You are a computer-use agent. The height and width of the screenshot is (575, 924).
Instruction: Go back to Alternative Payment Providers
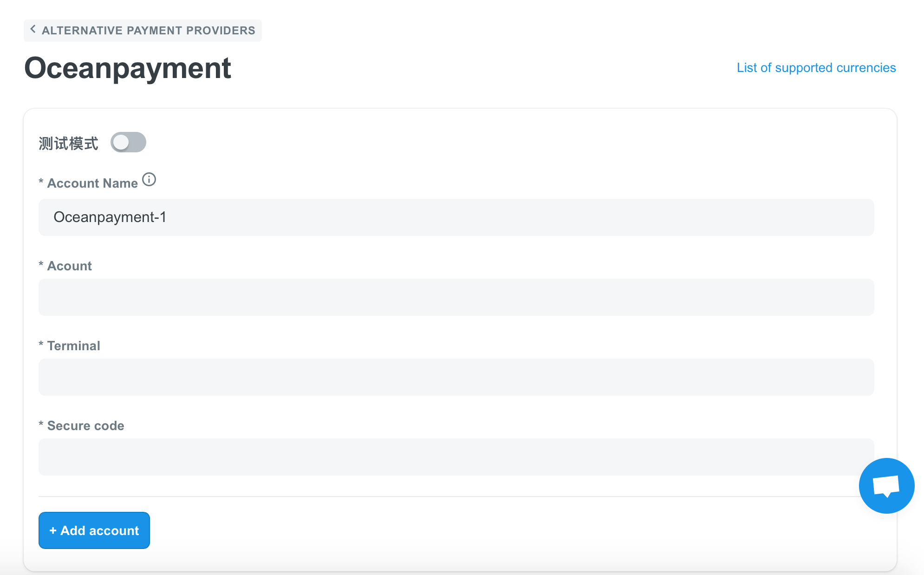coord(143,31)
